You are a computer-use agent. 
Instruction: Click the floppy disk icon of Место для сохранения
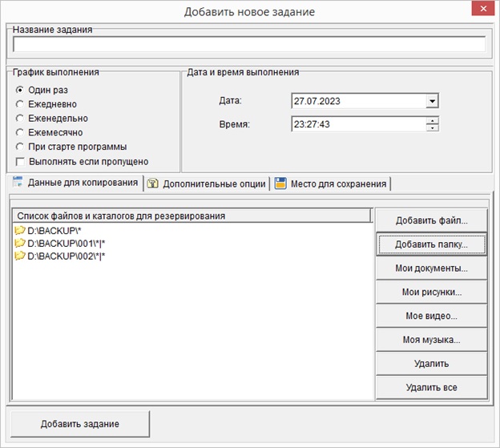pos(280,184)
